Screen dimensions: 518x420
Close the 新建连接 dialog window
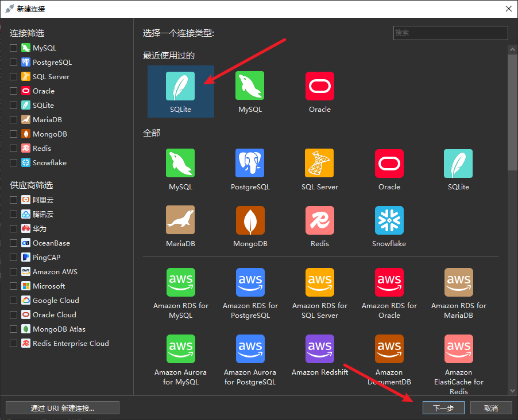click(x=509, y=9)
